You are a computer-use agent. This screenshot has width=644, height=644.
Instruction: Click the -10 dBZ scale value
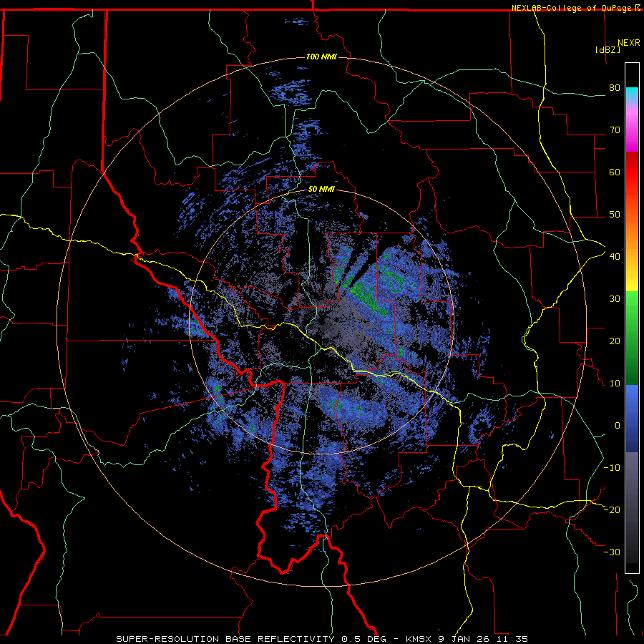612,467
